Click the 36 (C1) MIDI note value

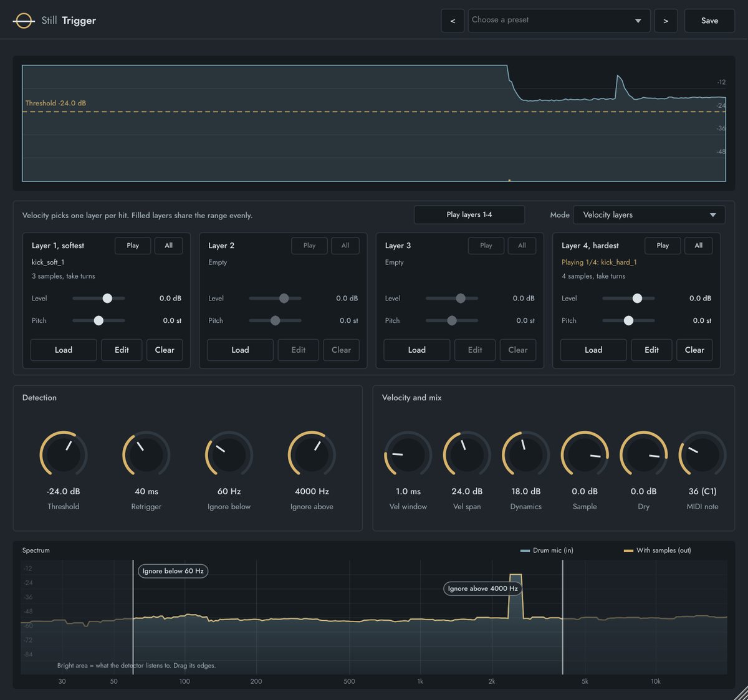tap(702, 491)
